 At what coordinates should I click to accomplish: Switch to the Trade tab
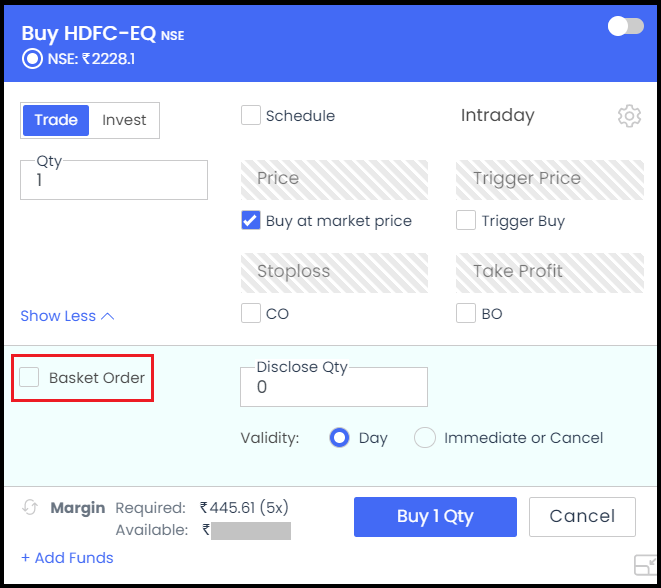click(x=56, y=120)
